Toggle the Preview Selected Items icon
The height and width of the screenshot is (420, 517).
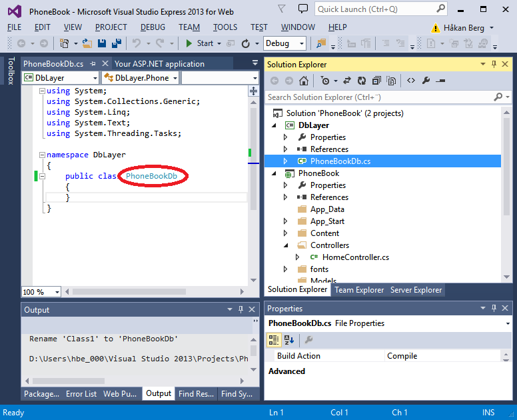pyautogui.click(x=440, y=81)
